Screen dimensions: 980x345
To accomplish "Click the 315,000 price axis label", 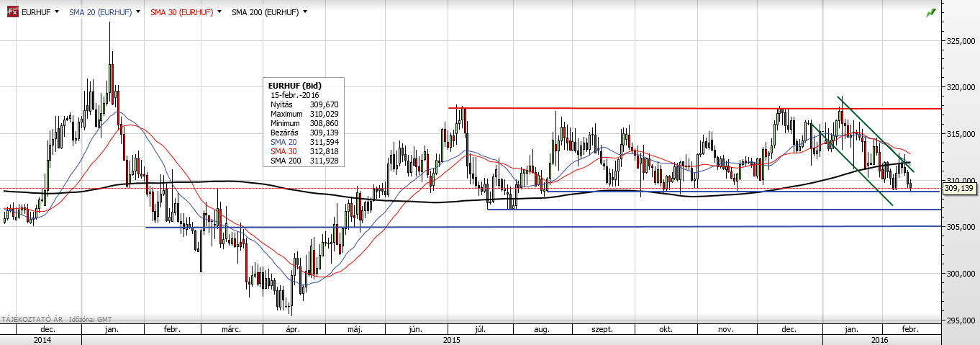I will point(960,134).
